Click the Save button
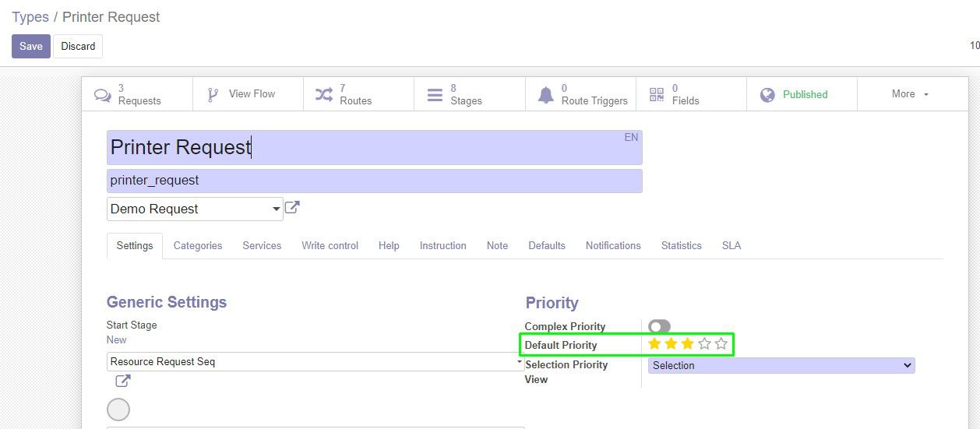 (31, 46)
